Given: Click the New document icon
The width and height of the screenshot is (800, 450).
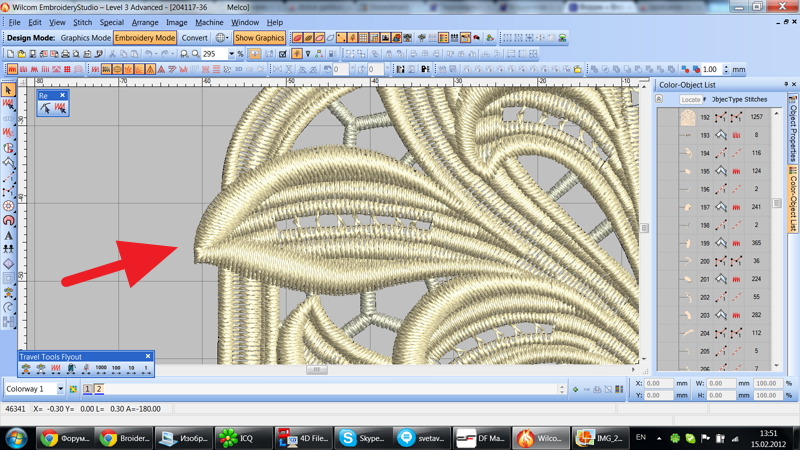Looking at the screenshot, I should tap(10, 54).
